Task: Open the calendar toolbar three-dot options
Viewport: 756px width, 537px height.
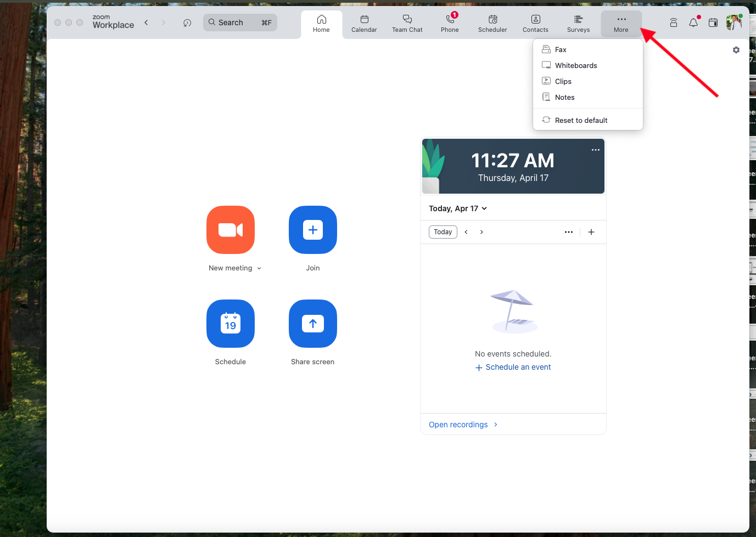Action: [x=569, y=232]
